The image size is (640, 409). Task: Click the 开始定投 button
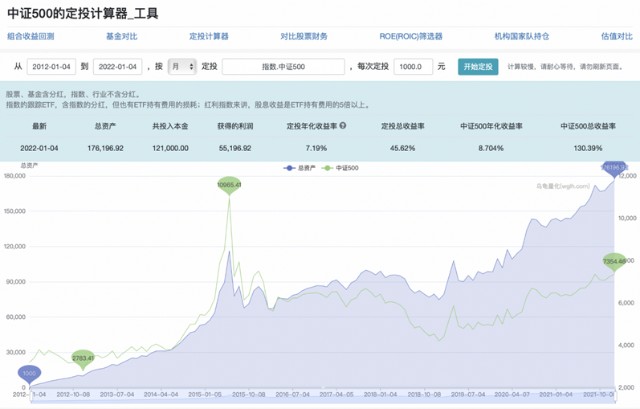[478, 67]
